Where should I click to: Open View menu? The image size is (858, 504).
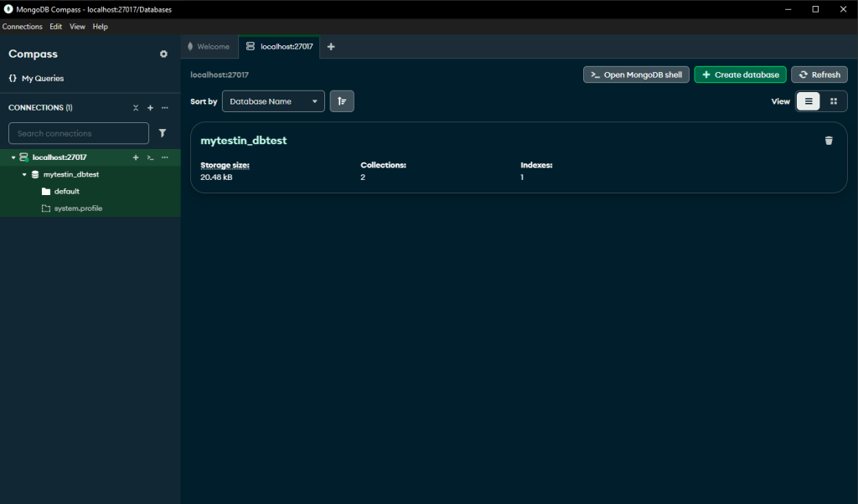tap(77, 26)
